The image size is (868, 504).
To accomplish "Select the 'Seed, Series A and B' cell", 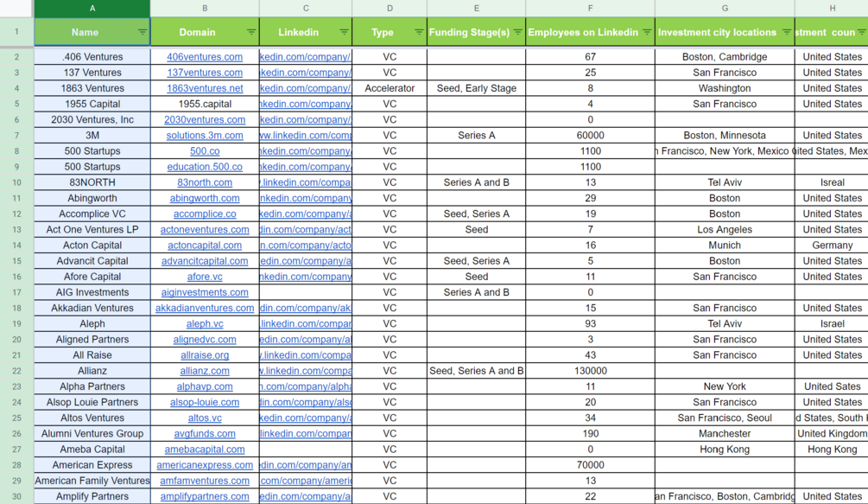I will (477, 371).
